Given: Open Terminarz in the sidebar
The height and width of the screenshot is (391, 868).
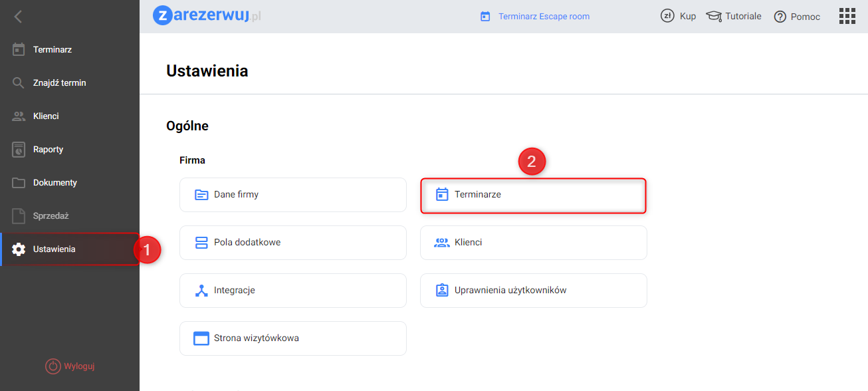Looking at the screenshot, I should [x=52, y=50].
